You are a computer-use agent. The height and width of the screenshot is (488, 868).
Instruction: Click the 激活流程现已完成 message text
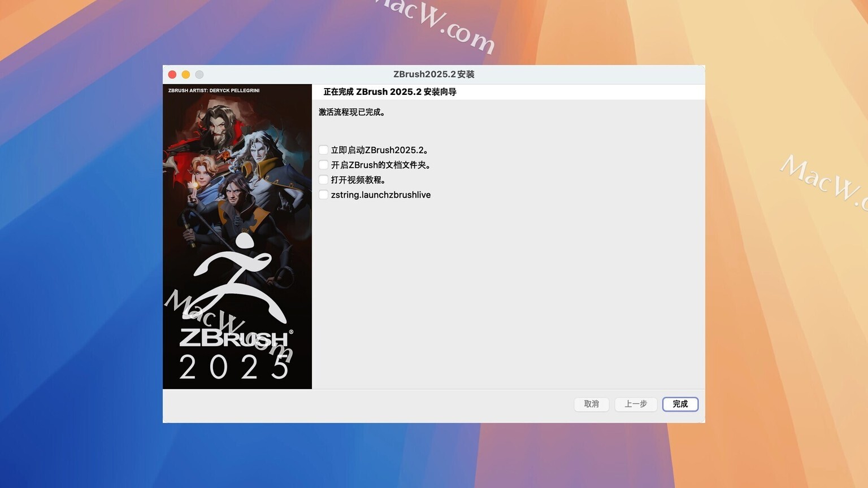(352, 112)
